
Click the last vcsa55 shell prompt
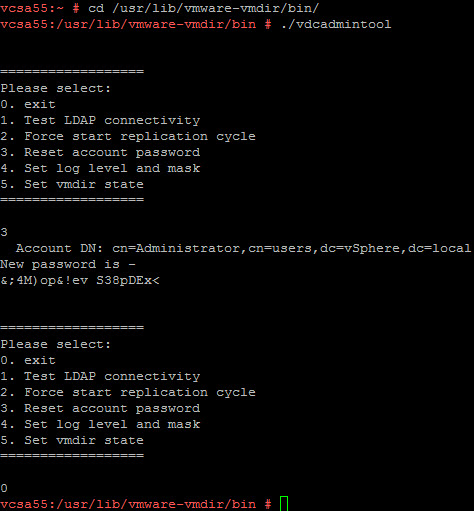136,504
